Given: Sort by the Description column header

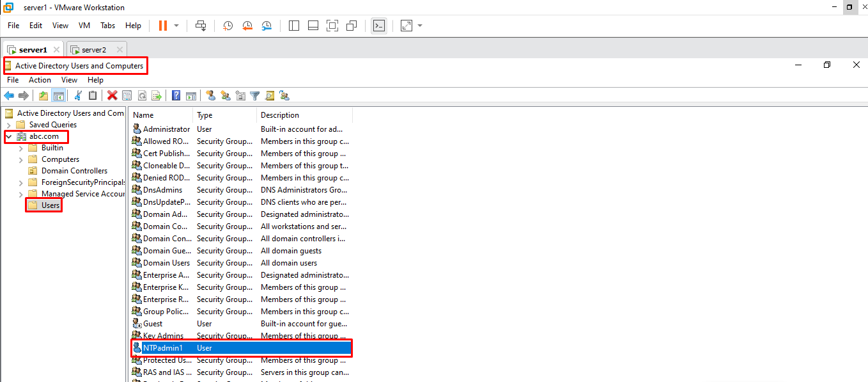Looking at the screenshot, I should [305, 115].
